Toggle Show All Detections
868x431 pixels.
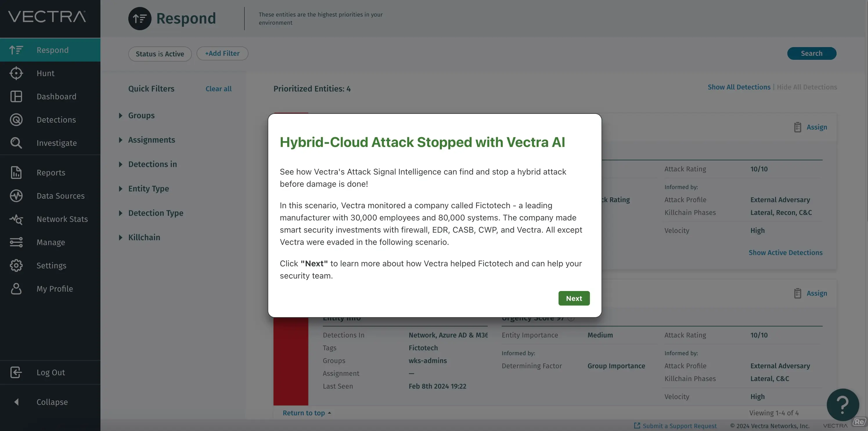tap(739, 87)
